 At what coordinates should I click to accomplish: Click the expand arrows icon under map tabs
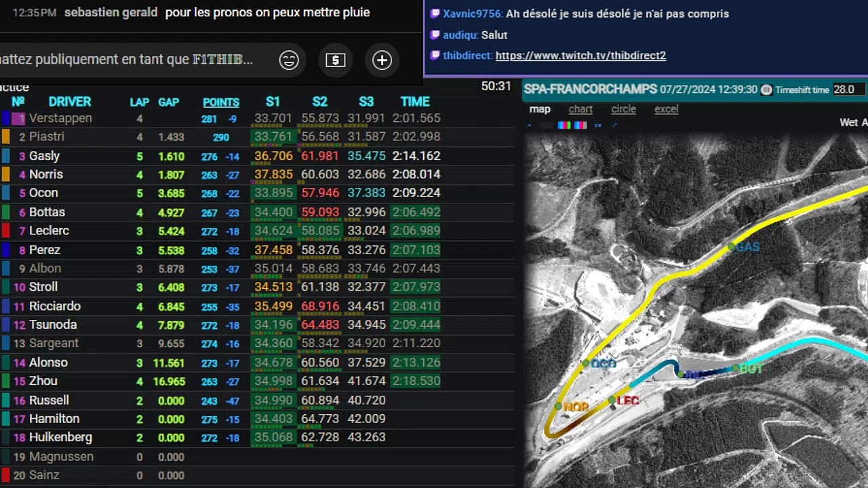(x=615, y=125)
